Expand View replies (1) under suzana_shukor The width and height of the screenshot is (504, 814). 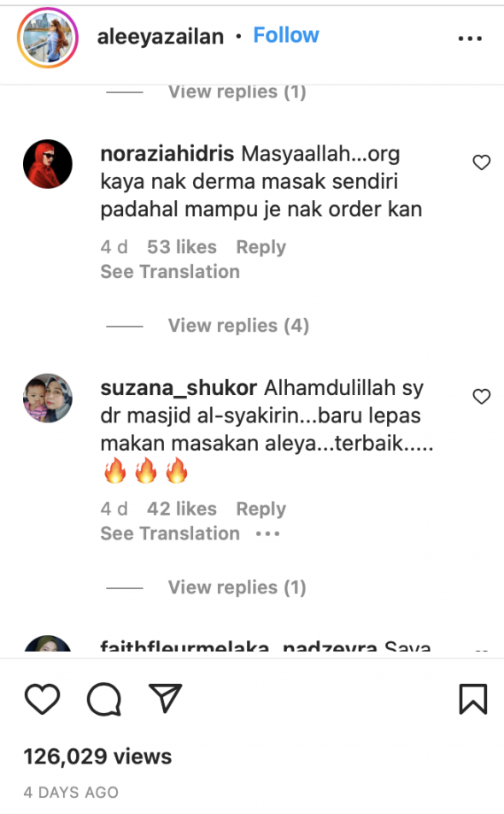click(x=237, y=587)
